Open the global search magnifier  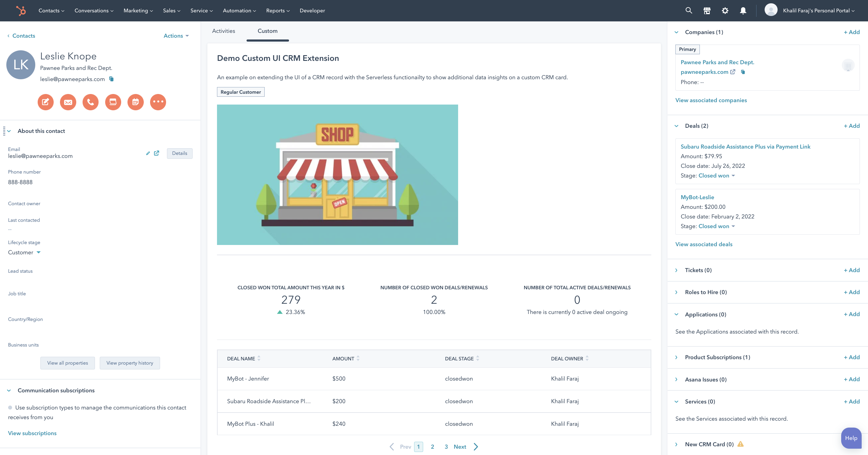tap(689, 11)
